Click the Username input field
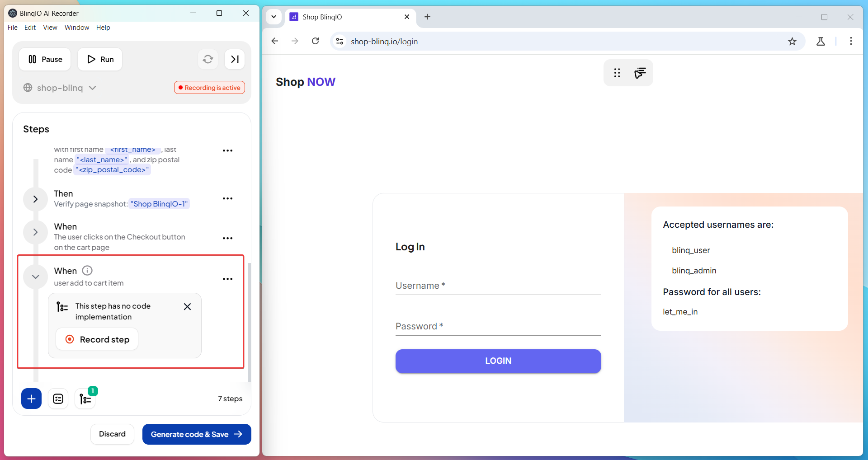Viewport: 868px width, 460px height. pyautogui.click(x=498, y=286)
